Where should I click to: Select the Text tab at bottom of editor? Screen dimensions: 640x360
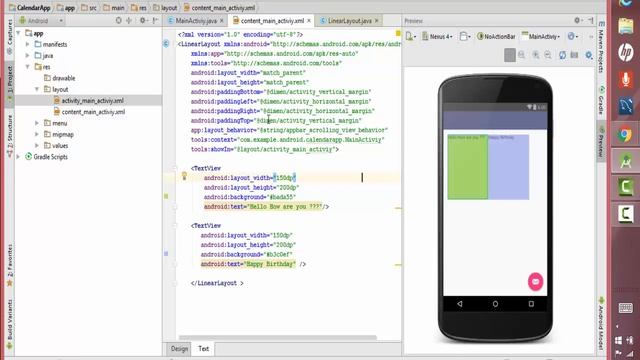pos(203,349)
